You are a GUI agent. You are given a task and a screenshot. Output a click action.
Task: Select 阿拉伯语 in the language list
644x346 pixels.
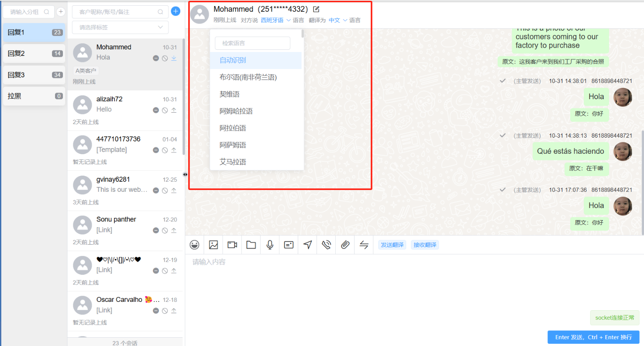pyautogui.click(x=256, y=128)
